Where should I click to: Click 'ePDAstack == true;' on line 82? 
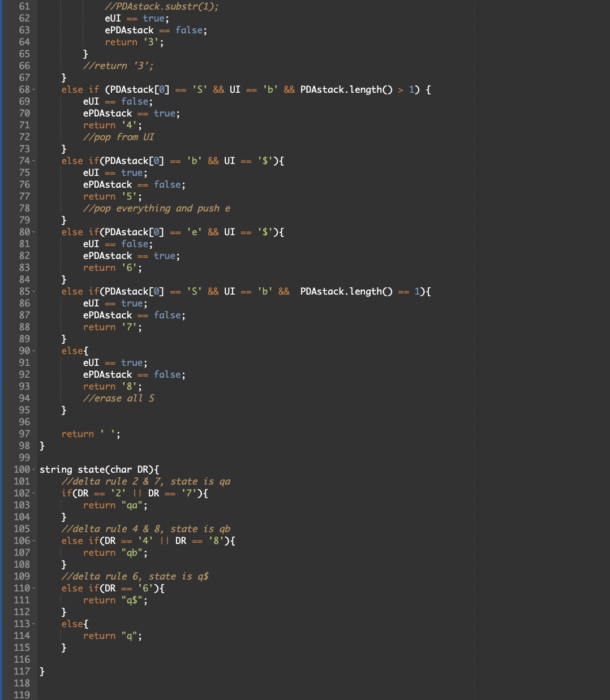tap(132, 256)
